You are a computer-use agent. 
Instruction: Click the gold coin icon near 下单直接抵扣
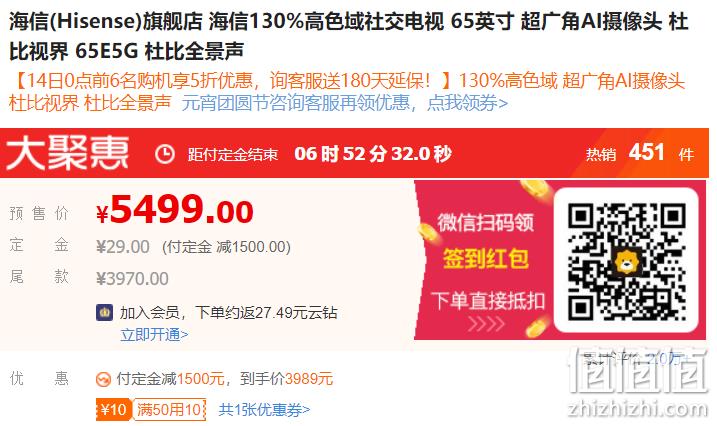[536, 327]
